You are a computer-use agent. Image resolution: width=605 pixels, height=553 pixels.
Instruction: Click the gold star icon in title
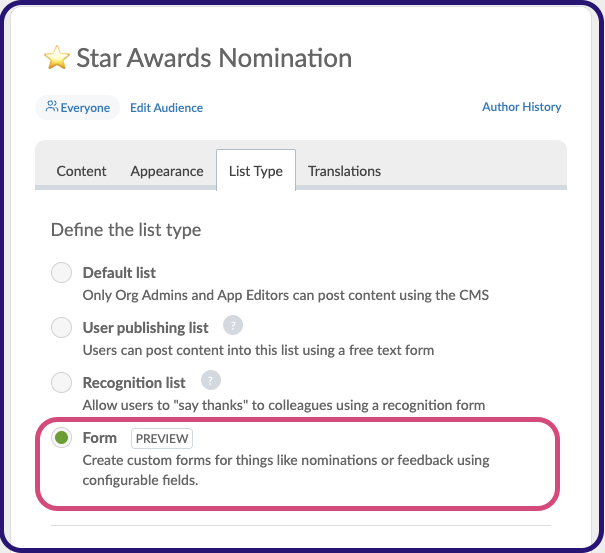56,58
